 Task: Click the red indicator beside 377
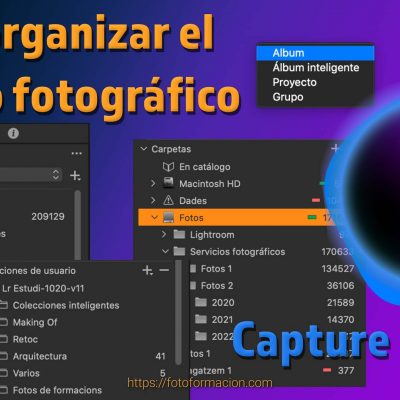[327, 370]
